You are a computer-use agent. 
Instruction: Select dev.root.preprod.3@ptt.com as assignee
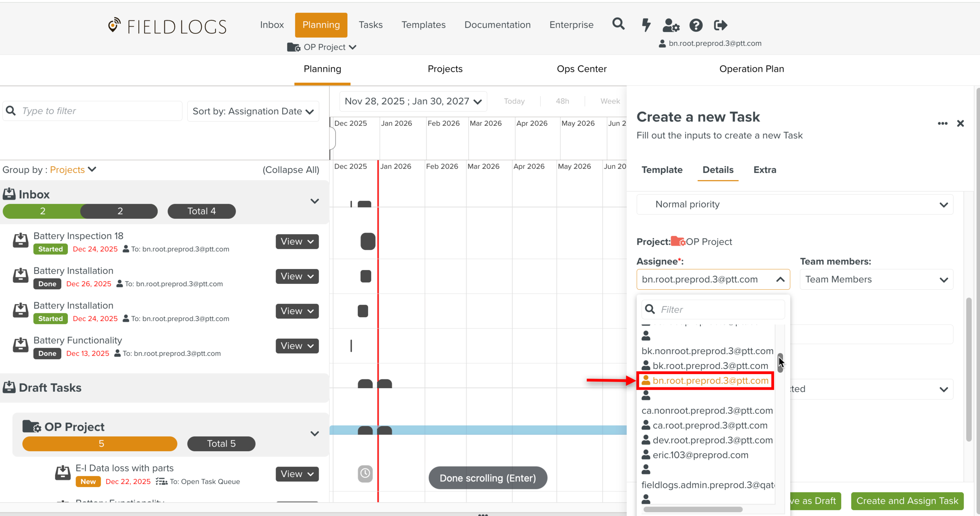tap(712, 440)
